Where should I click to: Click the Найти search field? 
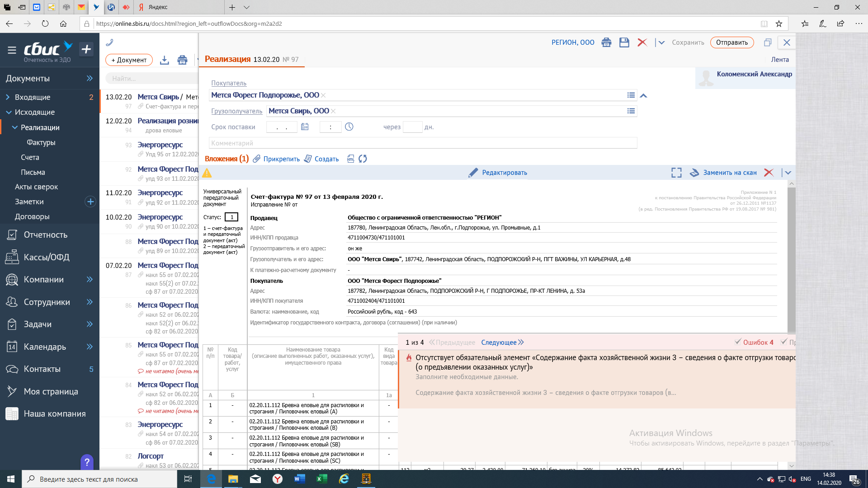tap(151, 79)
